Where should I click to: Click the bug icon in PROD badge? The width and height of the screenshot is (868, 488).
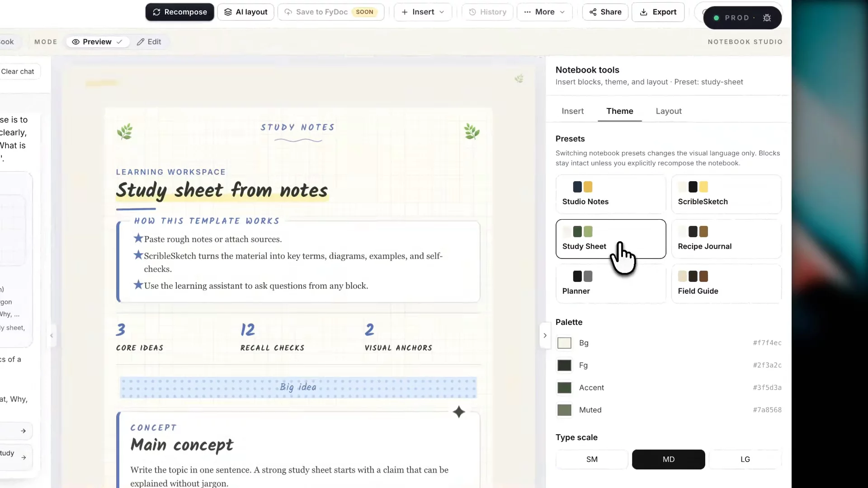(x=767, y=18)
